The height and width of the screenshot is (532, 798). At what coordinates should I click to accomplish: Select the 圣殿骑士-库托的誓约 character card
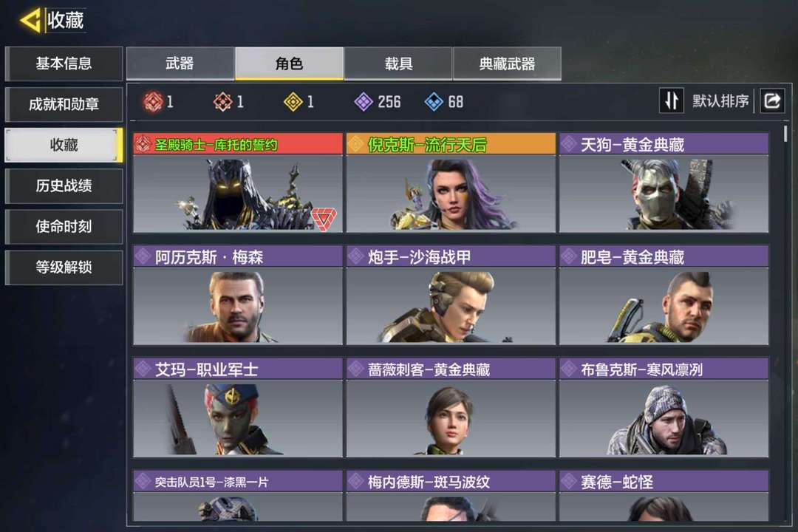[238, 183]
